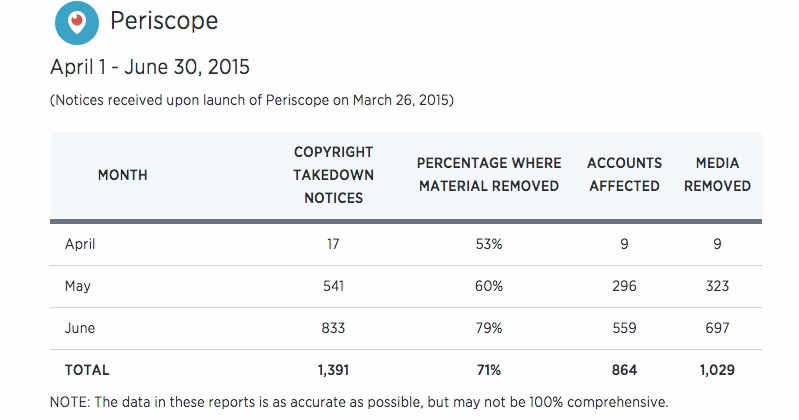
Task: Click the 1,029 total media removed value
Action: click(717, 370)
